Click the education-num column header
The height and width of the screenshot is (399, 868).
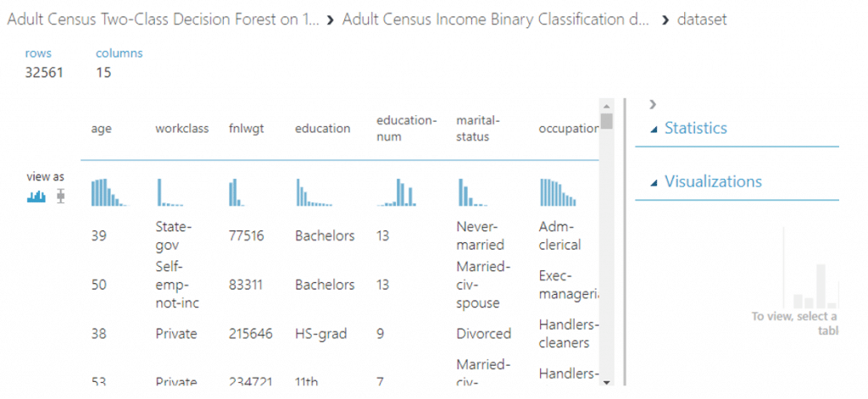coord(407,129)
